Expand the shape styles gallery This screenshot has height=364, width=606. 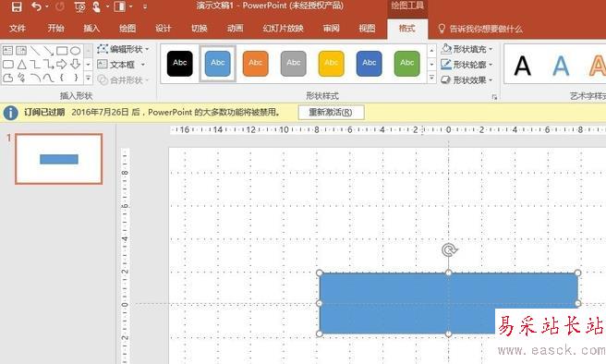(x=431, y=78)
